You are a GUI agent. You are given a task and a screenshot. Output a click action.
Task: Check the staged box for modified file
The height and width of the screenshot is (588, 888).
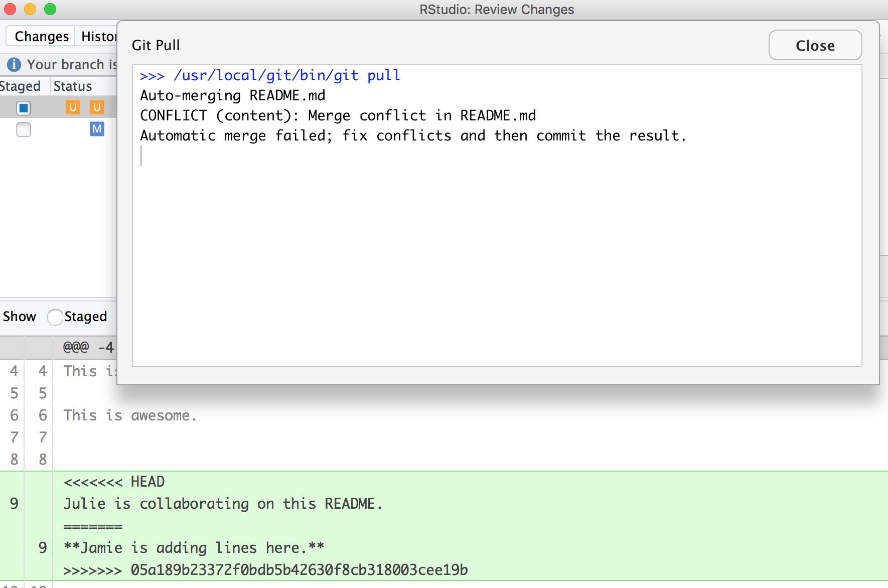pyautogui.click(x=24, y=129)
